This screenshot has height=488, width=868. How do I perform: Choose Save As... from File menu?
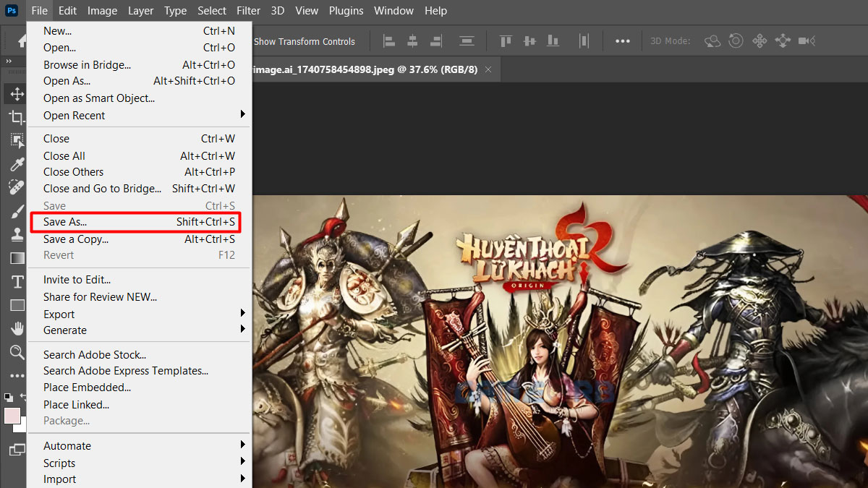click(139, 222)
